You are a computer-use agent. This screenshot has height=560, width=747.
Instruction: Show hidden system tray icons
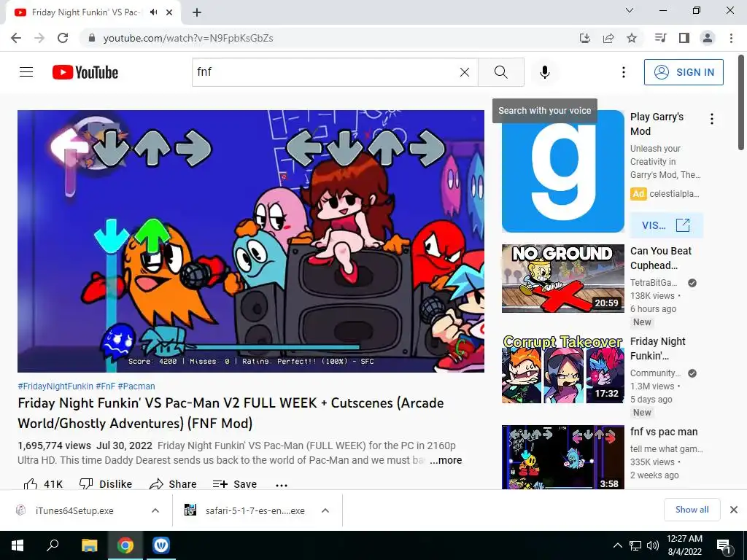(x=617, y=545)
